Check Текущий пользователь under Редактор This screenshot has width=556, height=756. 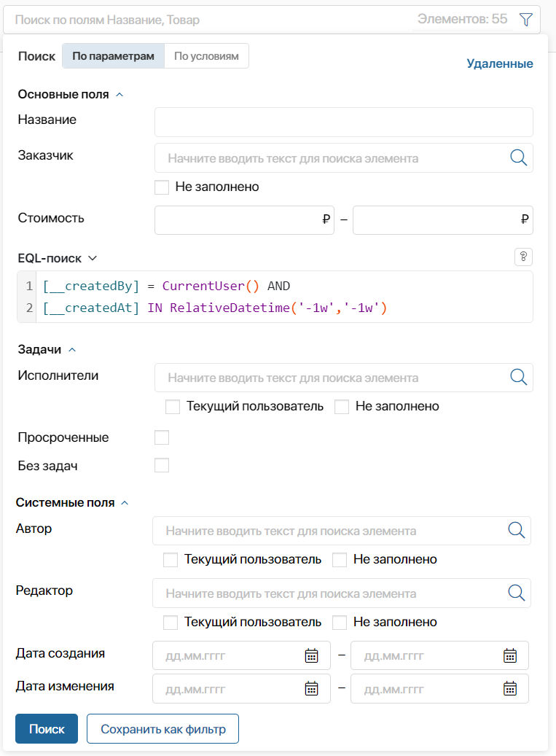coord(171,623)
